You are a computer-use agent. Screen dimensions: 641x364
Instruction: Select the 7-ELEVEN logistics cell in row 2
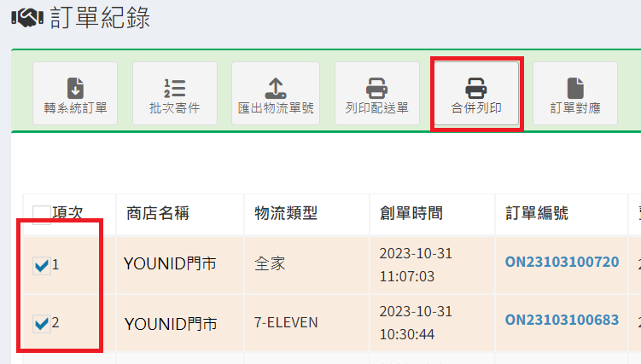coord(286,322)
